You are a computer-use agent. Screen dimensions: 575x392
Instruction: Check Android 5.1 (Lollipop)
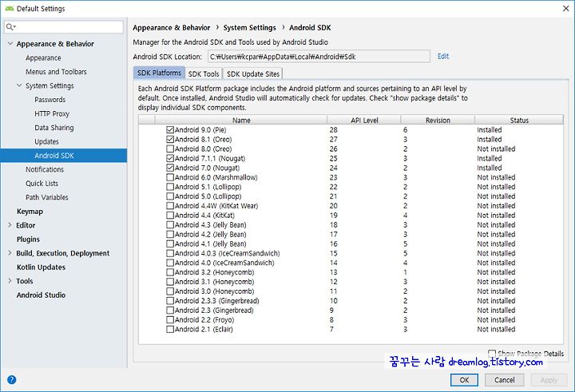click(x=170, y=187)
